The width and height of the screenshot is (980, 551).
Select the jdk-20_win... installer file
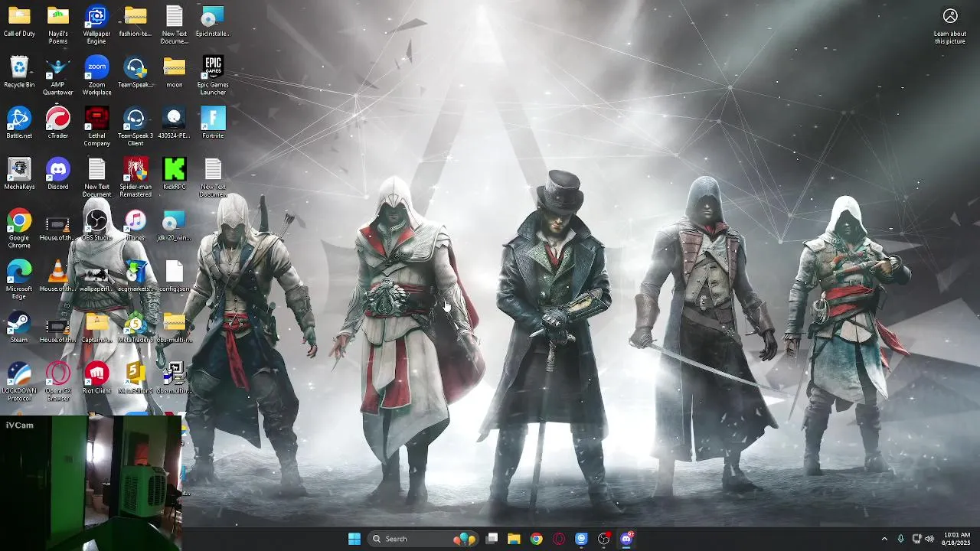coord(175,227)
